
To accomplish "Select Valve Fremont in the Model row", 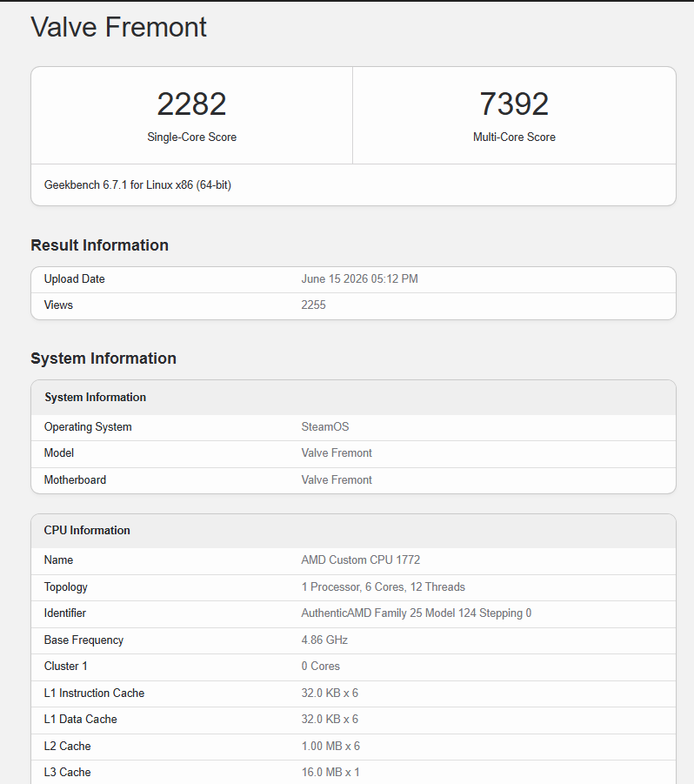I will [337, 453].
